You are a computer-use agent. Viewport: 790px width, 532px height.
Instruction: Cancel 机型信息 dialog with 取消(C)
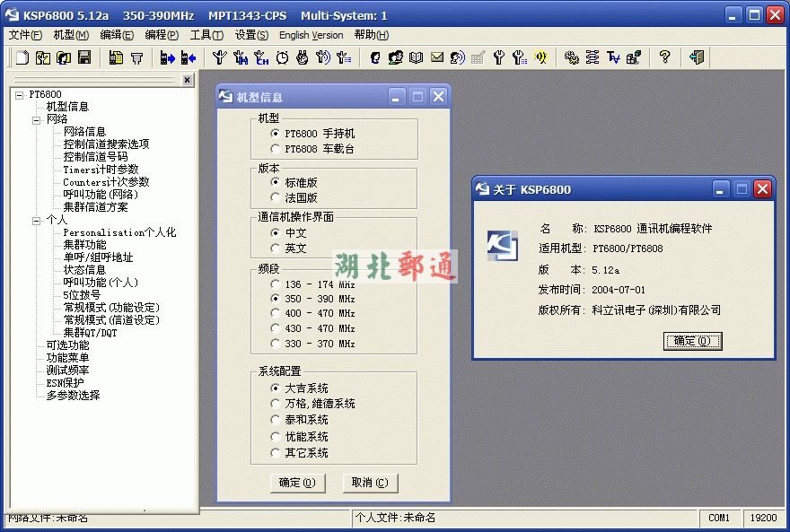tap(370, 483)
